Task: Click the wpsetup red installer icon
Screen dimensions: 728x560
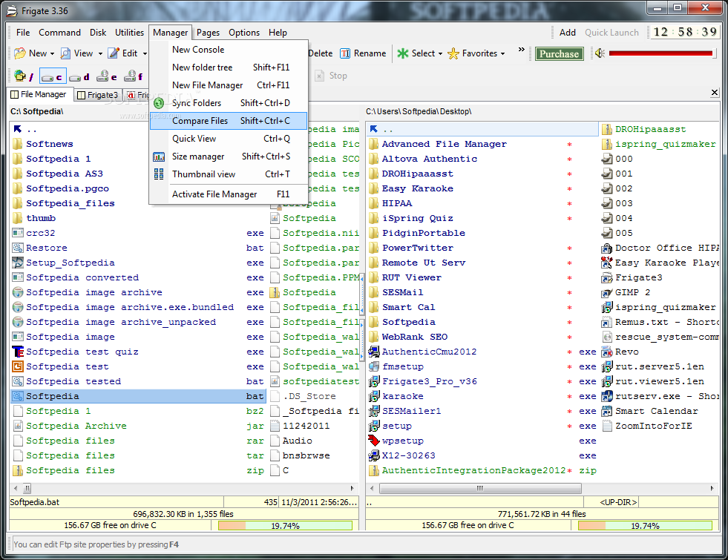Action: [374, 441]
